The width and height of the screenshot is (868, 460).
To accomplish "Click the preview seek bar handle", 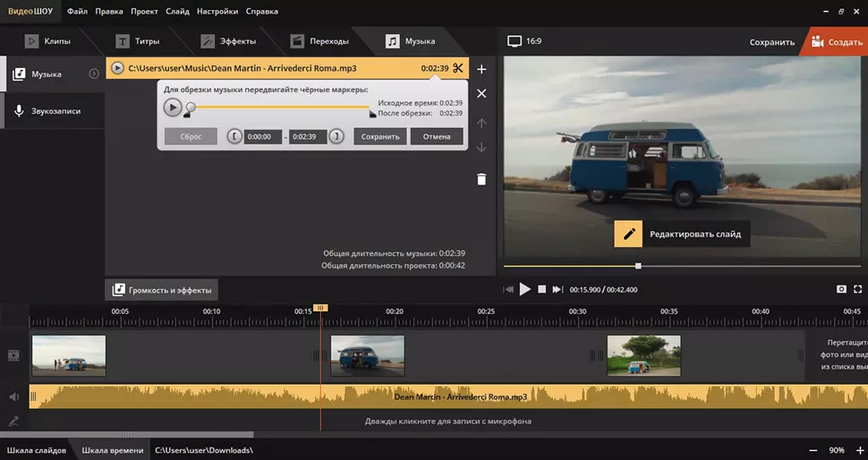I will [x=638, y=266].
